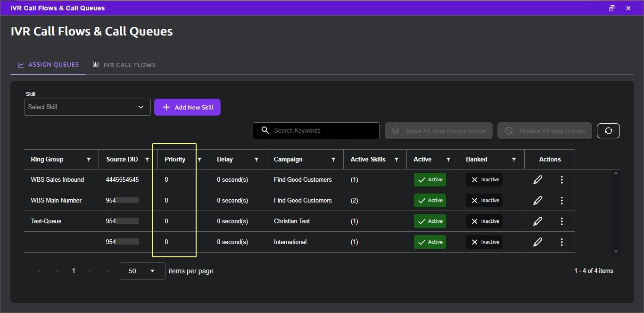Sort by Ring Group column header
This screenshot has width=644, height=313.
click(47, 160)
